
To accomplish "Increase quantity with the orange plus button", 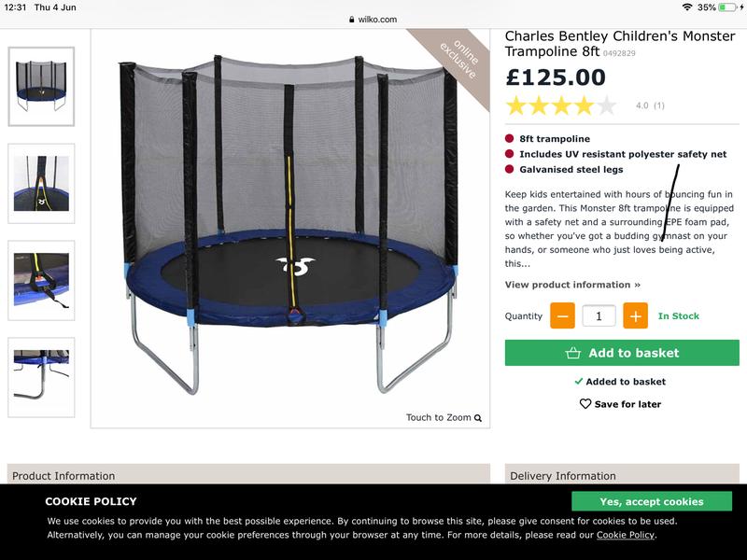I will tap(635, 315).
